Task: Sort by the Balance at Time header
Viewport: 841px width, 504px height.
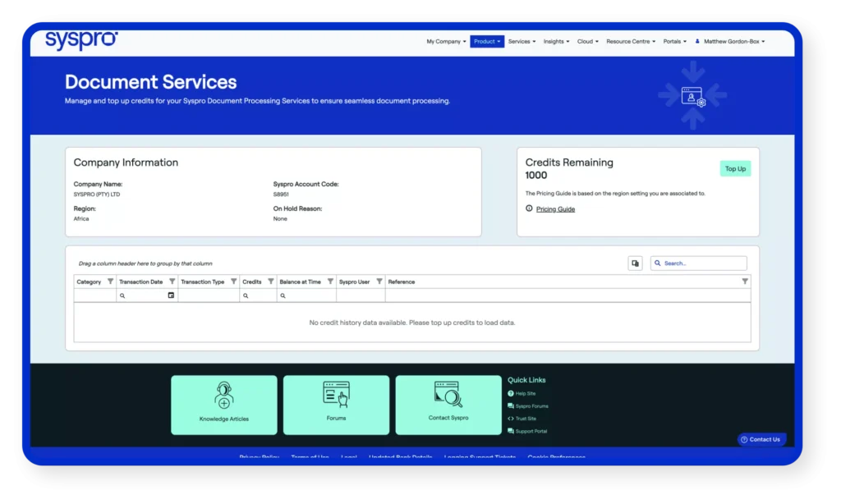Action: point(301,282)
